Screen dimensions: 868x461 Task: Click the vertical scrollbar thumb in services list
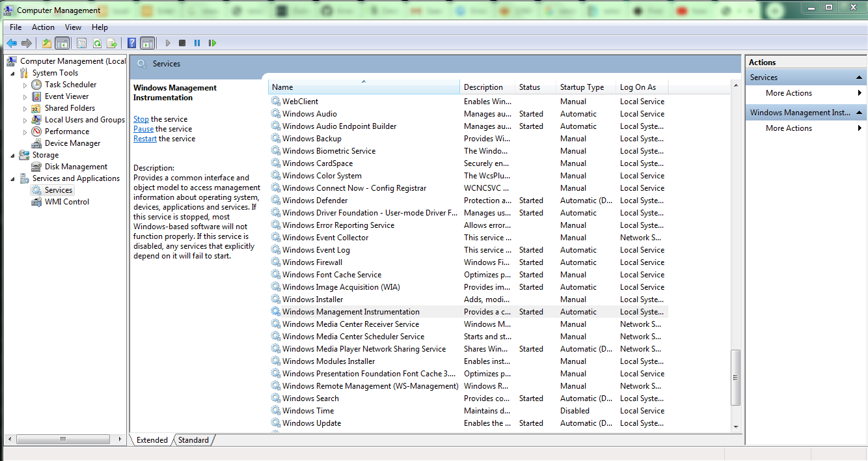[736, 377]
